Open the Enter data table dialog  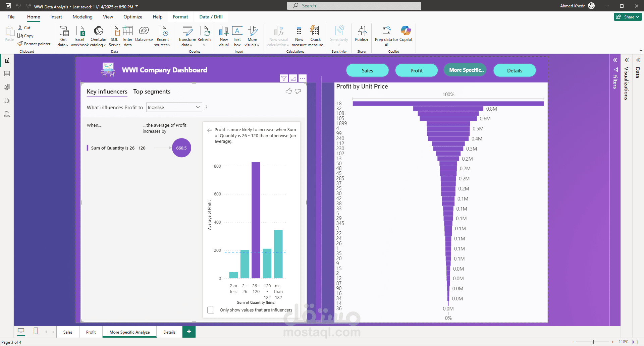[x=128, y=36]
